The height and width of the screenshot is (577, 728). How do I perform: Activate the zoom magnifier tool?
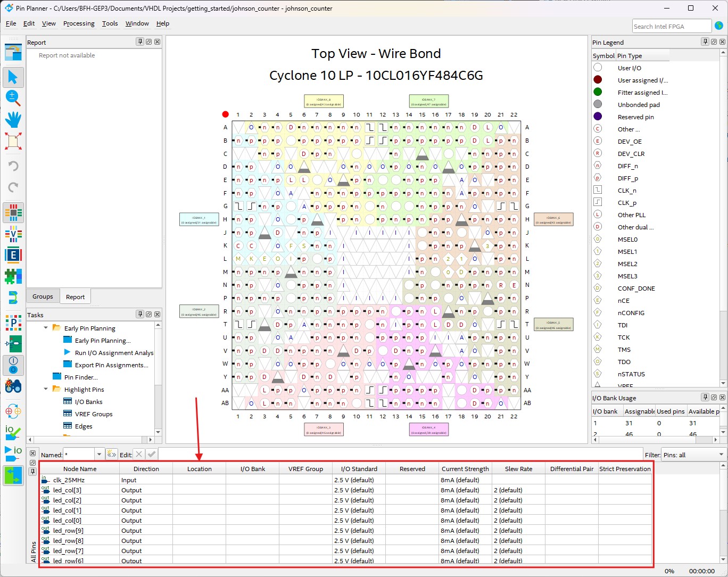click(13, 98)
